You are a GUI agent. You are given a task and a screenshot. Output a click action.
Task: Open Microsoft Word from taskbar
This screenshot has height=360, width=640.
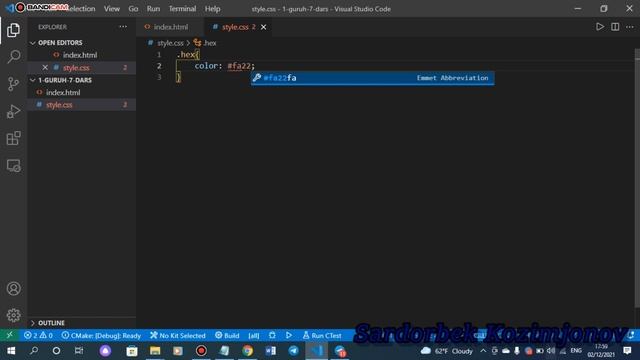pos(270,351)
